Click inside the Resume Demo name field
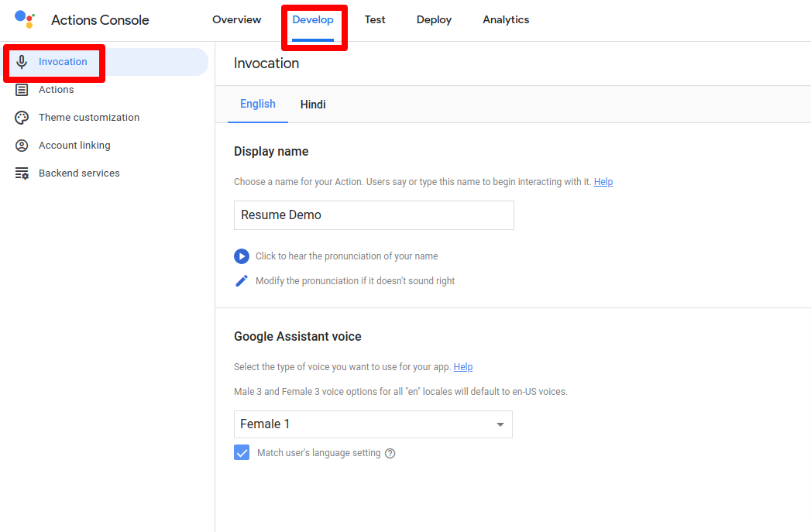The height and width of the screenshot is (532, 811). [x=373, y=215]
